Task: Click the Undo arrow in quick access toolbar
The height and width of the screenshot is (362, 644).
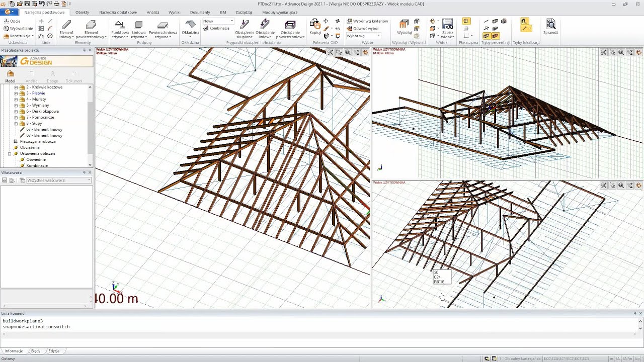Action: click(42, 4)
